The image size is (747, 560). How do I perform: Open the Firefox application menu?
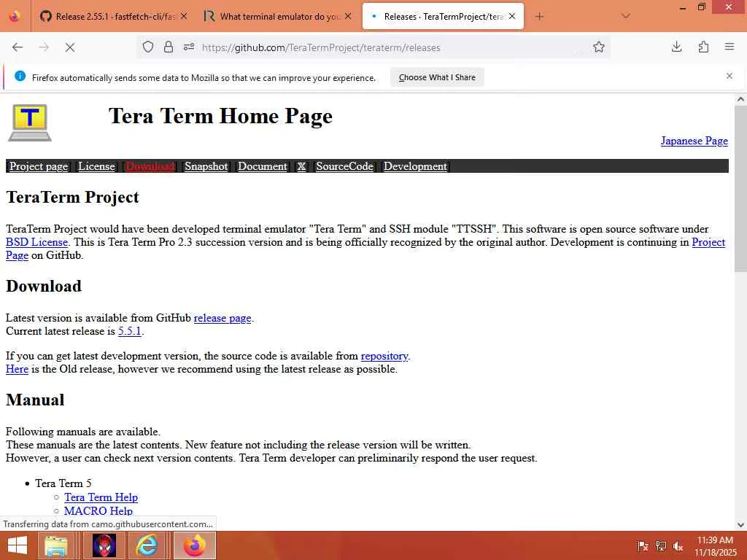[729, 47]
